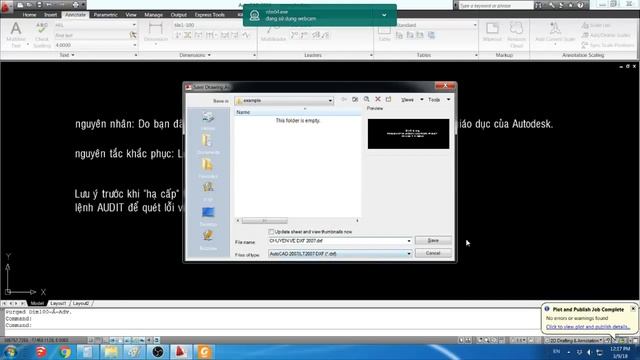Click the Help question mark icon
Image resolution: width=640 pixels, height=360 pixels.
pyautogui.click(x=580, y=5)
